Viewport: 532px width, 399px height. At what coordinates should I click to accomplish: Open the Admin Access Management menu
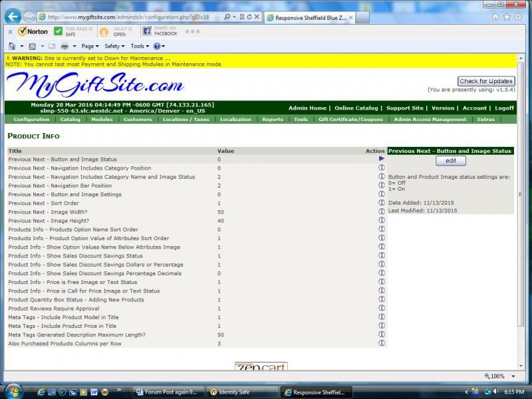pyautogui.click(x=430, y=120)
